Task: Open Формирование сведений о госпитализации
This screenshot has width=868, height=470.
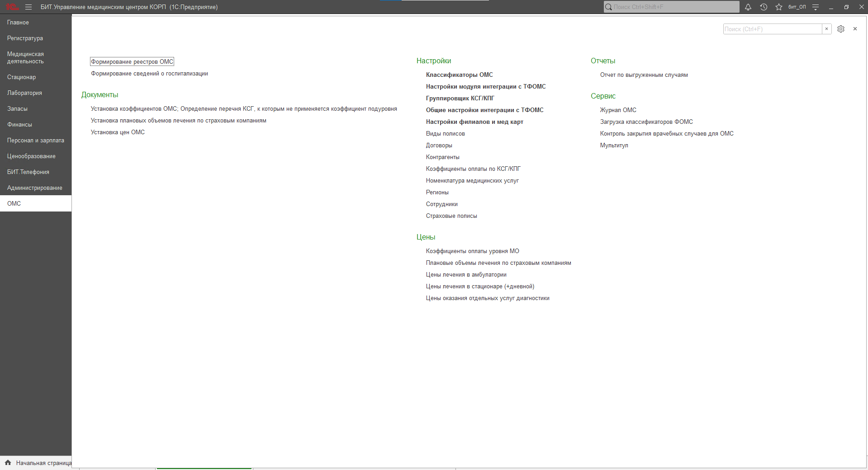Action: [x=149, y=73]
